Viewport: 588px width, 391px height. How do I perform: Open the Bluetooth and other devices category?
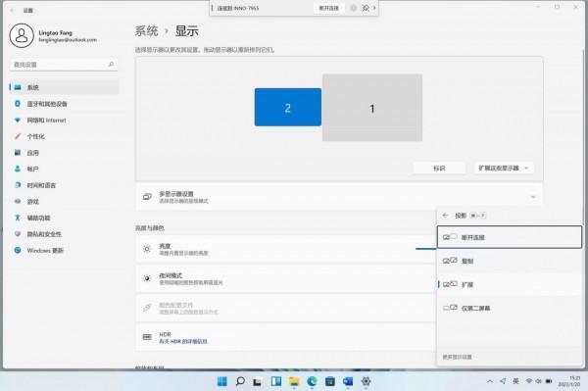tap(64, 104)
